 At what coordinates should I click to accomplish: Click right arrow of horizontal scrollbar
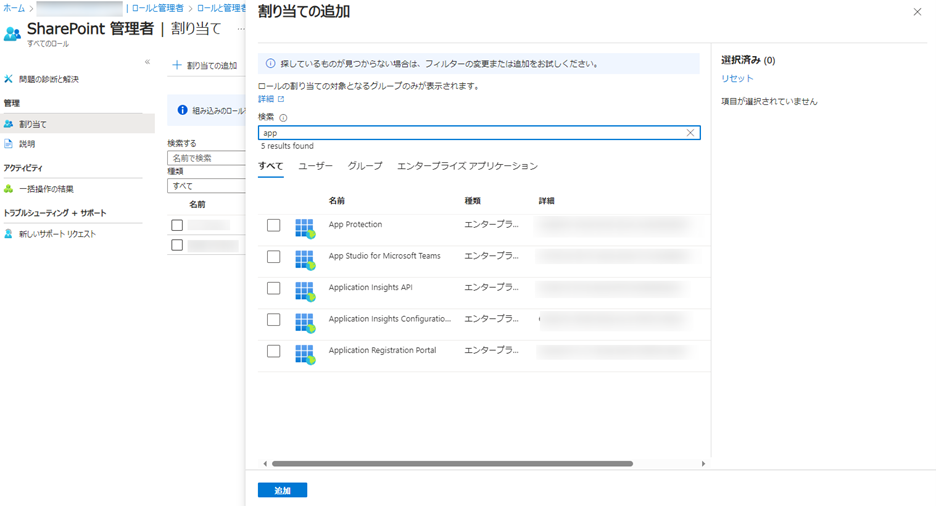pos(703,464)
